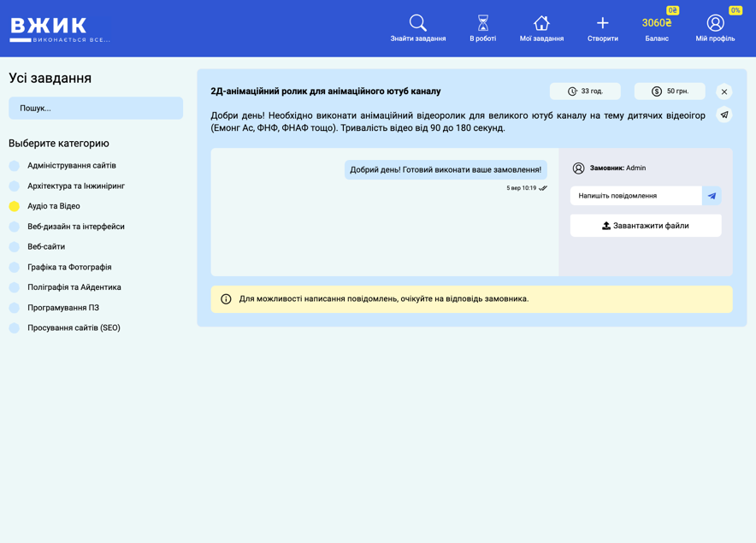Close the task card with X
The image size is (756, 543).
point(724,91)
